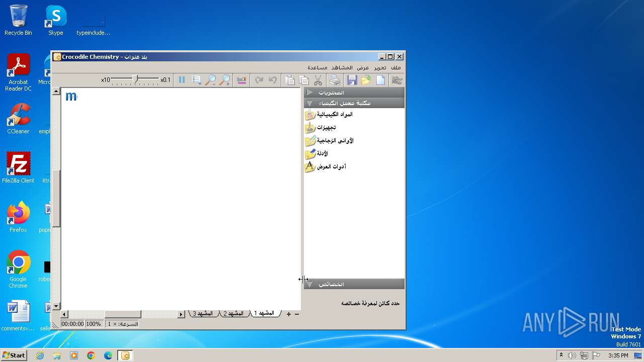Click the volume icon in system tray
The width and height of the screenshot is (644, 362).
click(572, 355)
